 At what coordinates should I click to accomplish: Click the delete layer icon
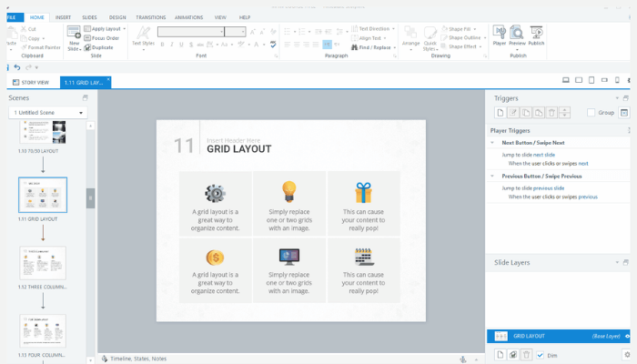pos(527,355)
